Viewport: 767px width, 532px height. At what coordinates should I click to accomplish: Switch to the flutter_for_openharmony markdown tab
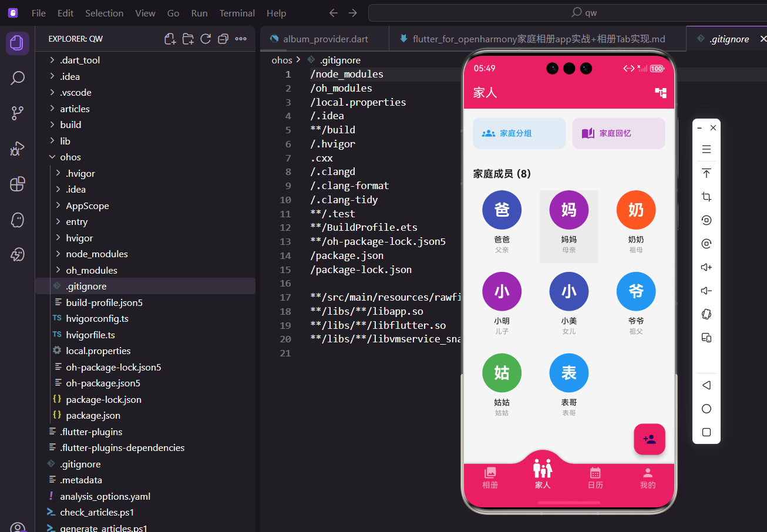(x=537, y=39)
